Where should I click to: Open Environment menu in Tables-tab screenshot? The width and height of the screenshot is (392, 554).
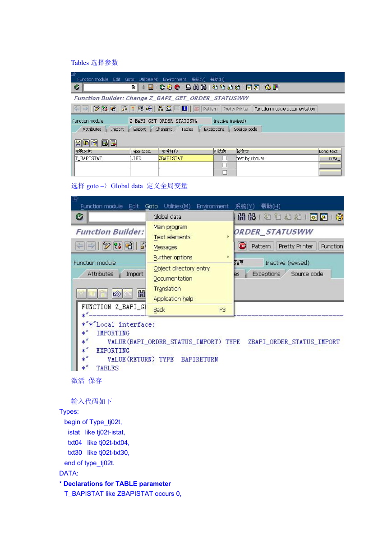tap(175, 79)
